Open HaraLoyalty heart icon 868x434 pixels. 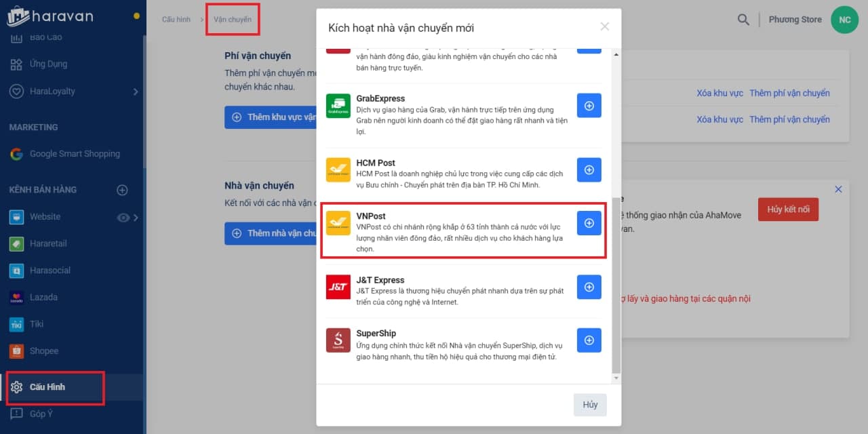point(17,91)
